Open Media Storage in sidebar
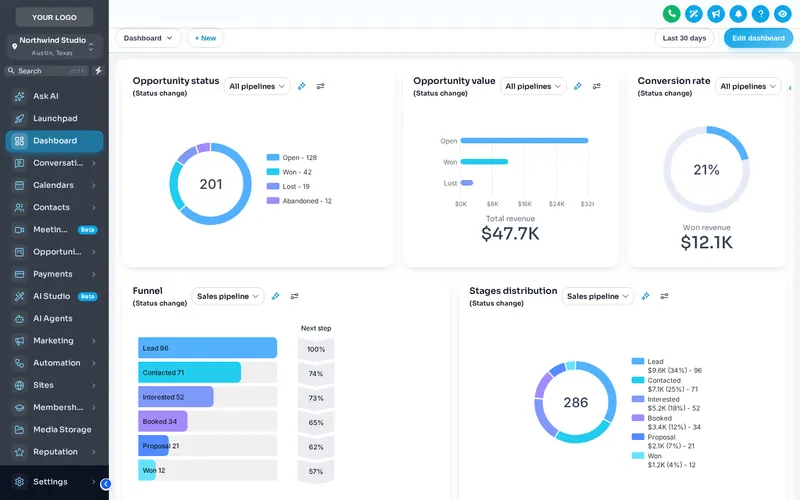 click(54, 430)
